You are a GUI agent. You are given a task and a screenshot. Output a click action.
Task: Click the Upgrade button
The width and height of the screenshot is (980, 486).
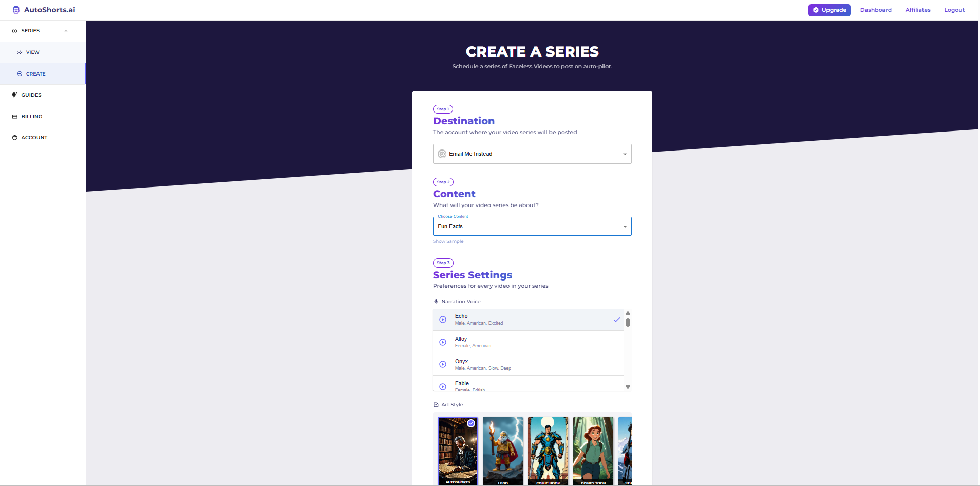(829, 10)
